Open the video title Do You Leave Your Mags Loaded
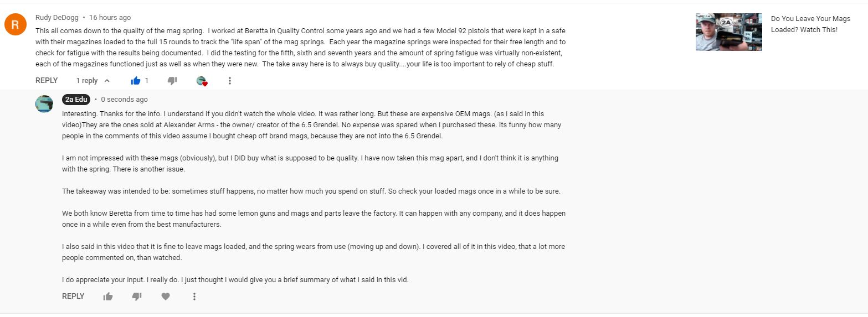The image size is (868, 317). tap(808, 24)
